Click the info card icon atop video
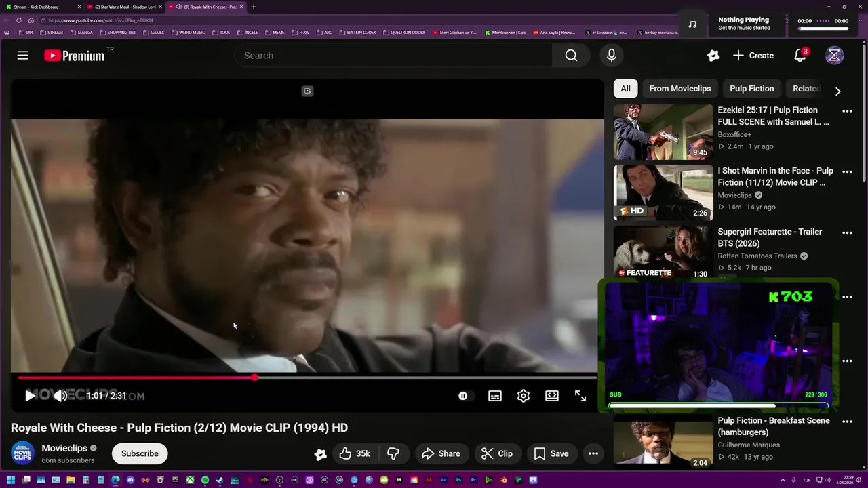The width and height of the screenshot is (868, 488). [x=307, y=91]
